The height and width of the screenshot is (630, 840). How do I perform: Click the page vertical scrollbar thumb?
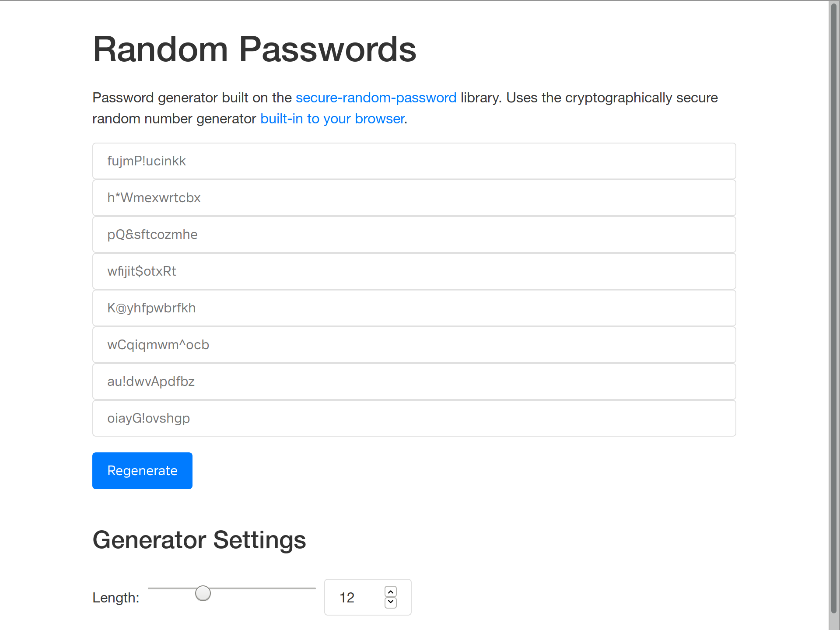834,306
